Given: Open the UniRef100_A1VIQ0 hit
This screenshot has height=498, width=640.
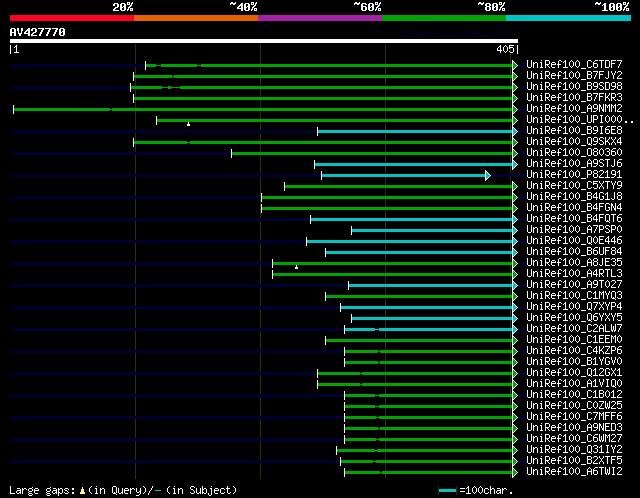Looking at the screenshot, I should click(574, 384).
